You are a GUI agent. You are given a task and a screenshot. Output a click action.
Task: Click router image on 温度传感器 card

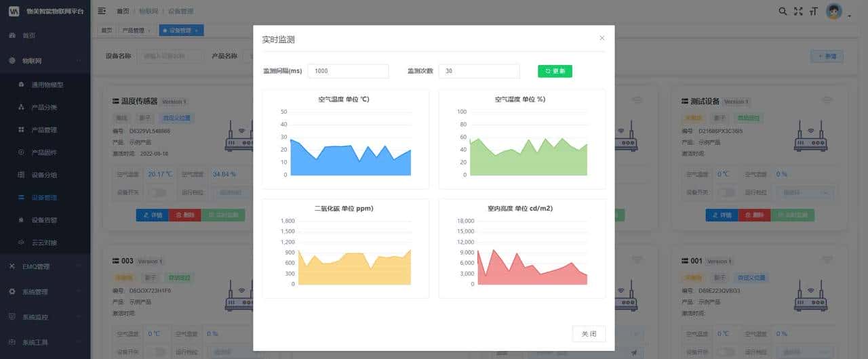[239, 135]
